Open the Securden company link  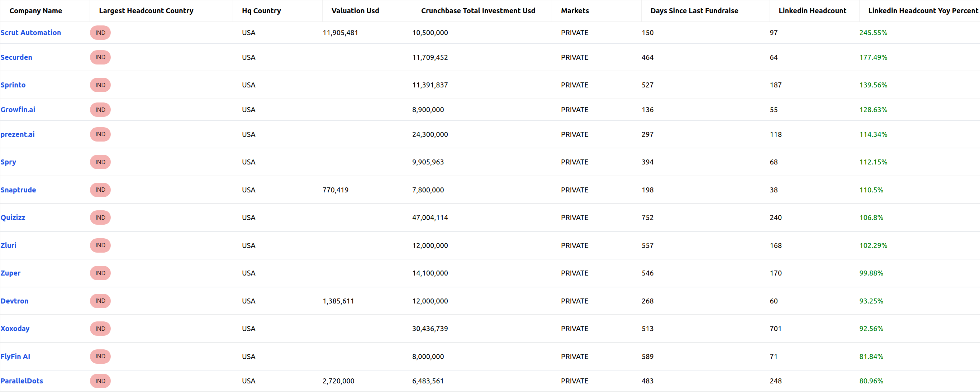[x=16, y=57]
